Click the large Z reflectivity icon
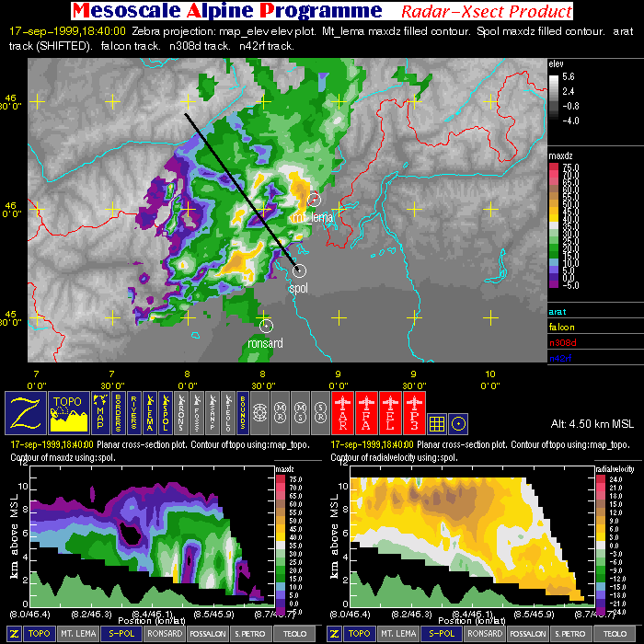 tap(26, 413)
